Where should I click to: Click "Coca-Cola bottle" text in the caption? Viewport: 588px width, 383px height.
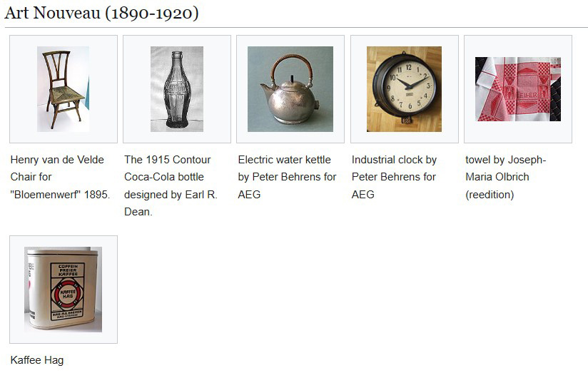164,177
